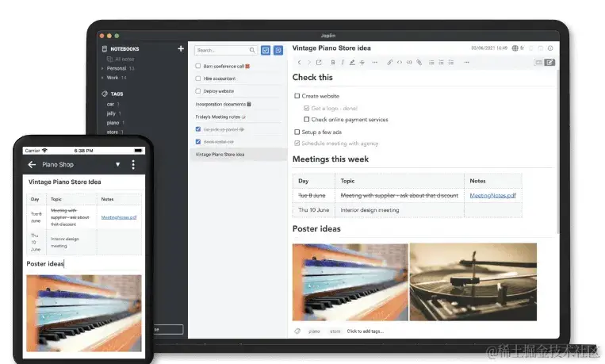This screenshot has width=605, height=364.
Task: Open first toolbar overflow dots after strikethrough
Action: click(374, 62)
